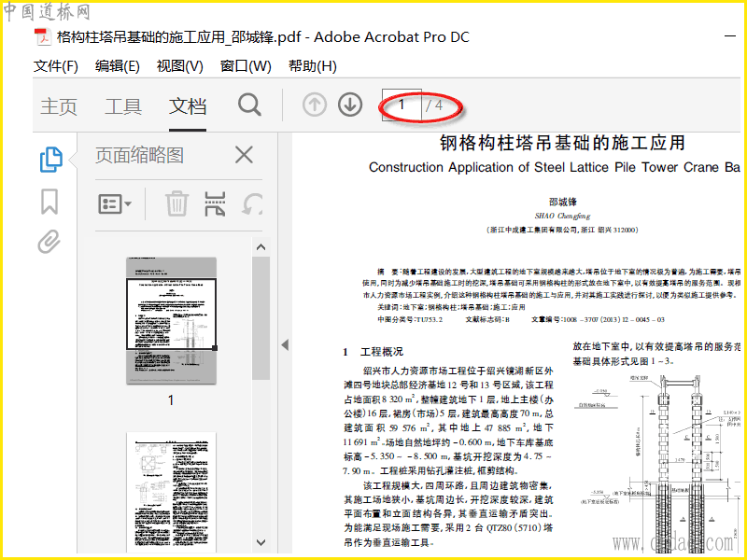Click the 页面缩略图 panel title
Image resolution: width=747 pixels, height=560 pixels.
pos(139,155)
